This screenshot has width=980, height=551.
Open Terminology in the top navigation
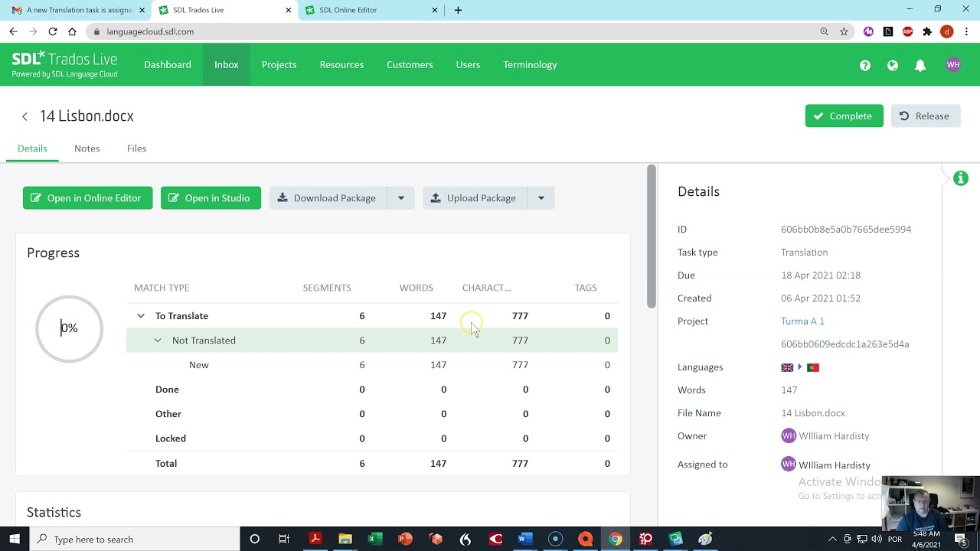click(530, 65)
